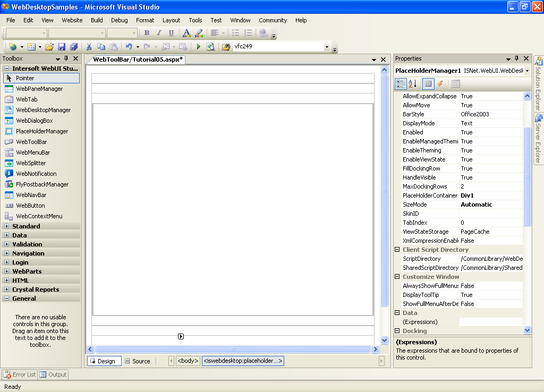
Task: Expand the Standard toolbox group
Action: (7, 226)
